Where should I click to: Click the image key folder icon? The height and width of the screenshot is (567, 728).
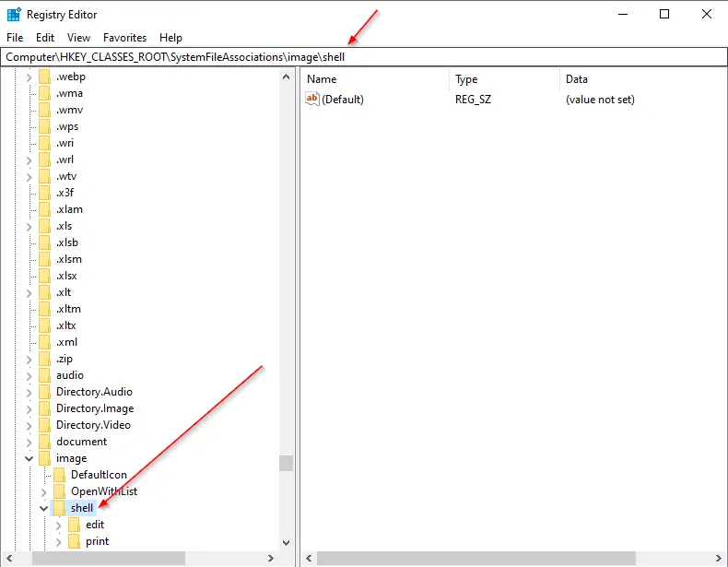coord(44,458)
